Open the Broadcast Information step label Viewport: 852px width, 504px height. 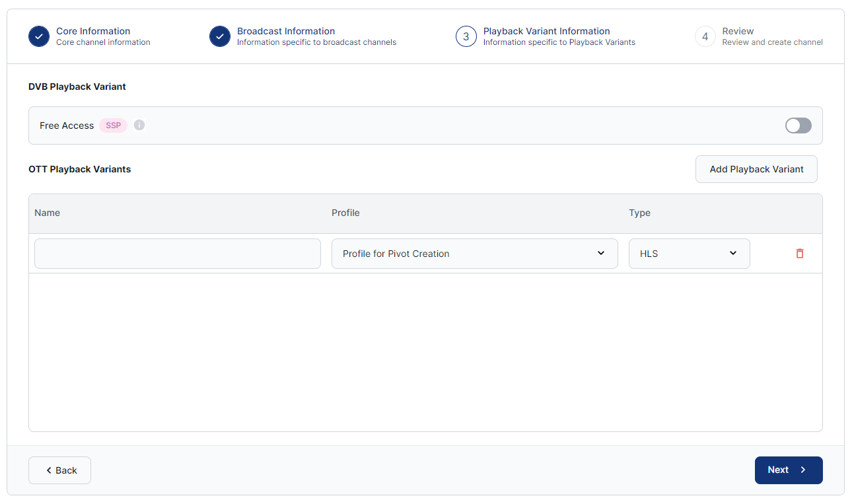click(x=286, y=31)
